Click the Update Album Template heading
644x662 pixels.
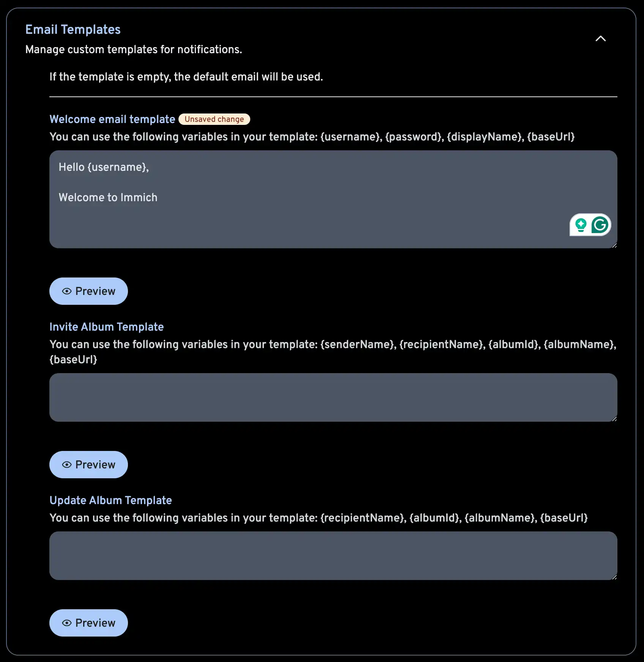click(x=110, y=500)
